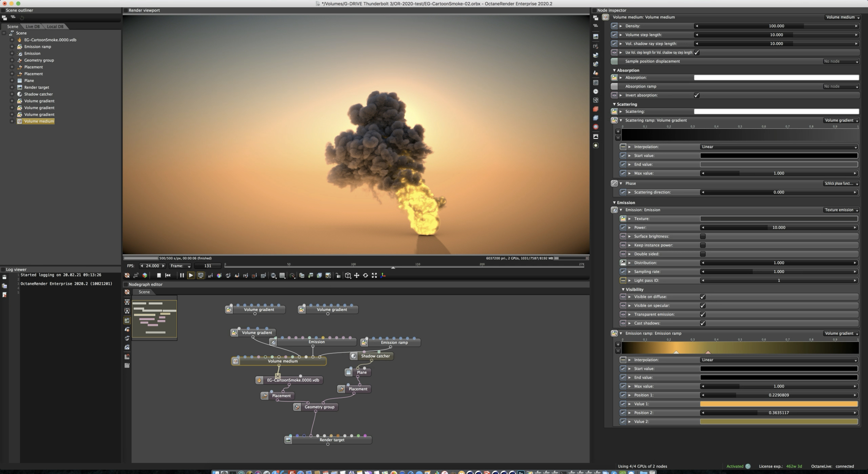Click the fullscreen arrows icon in toolbar

click(374, 275)
